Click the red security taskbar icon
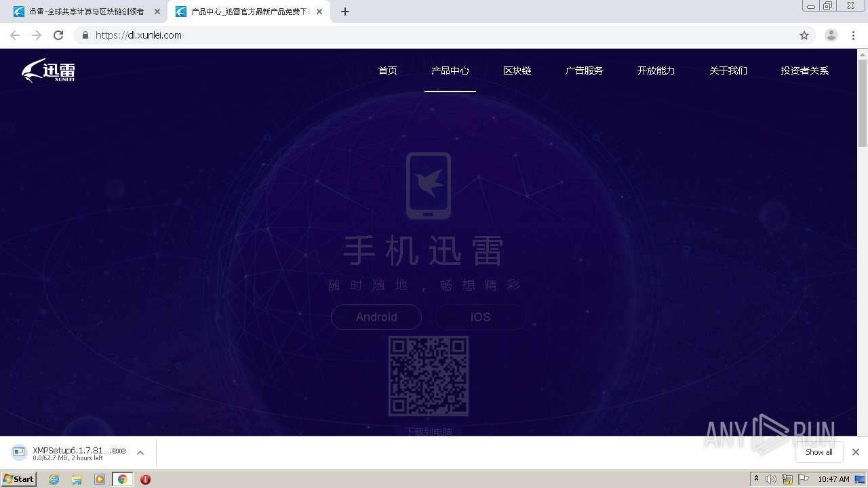Image resolution: width=868 pixels, height=488 pixels. tap(145, 479)
